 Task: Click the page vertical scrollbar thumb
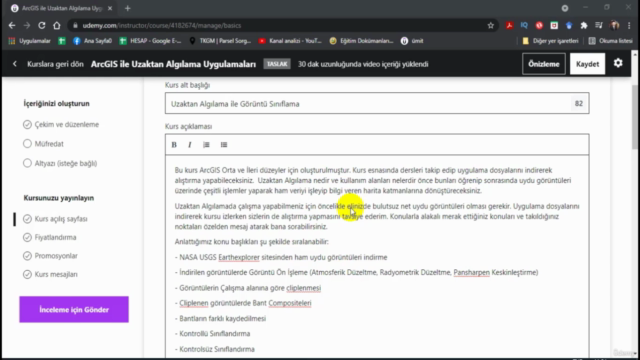point(635,116)
